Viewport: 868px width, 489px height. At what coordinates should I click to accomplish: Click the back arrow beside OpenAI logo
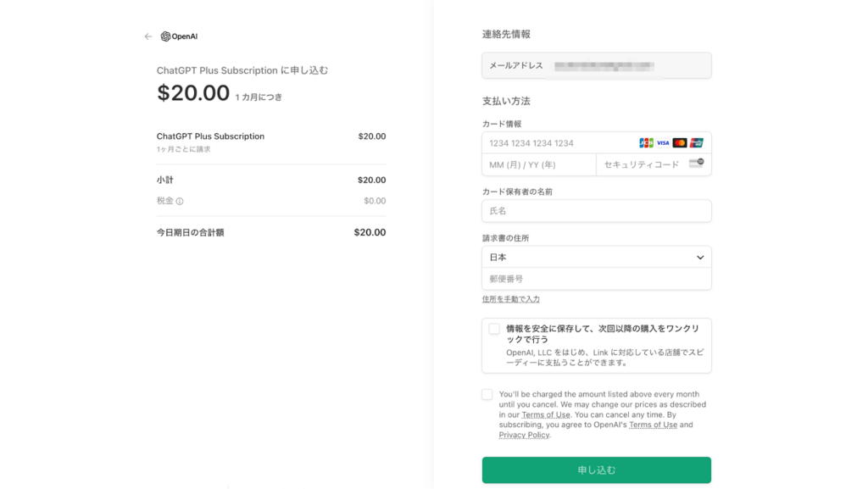point(147,36)
